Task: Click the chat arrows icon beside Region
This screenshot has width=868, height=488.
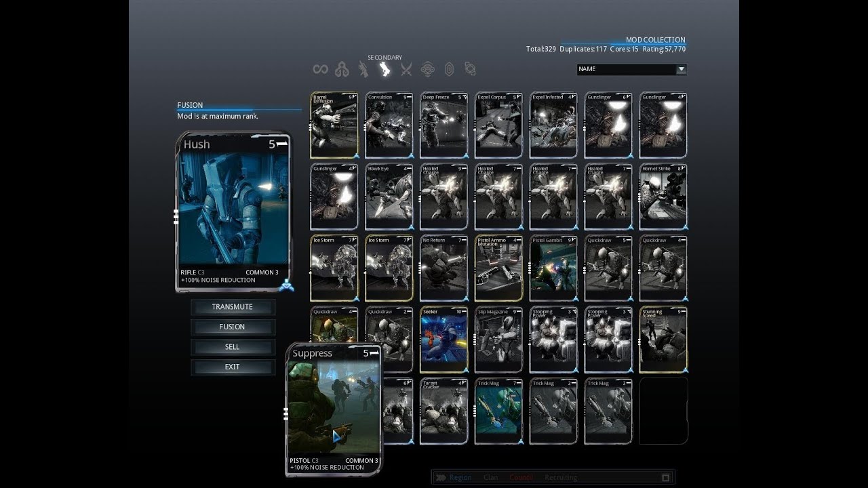Action: pyautogui.click(x=440, y=477)
